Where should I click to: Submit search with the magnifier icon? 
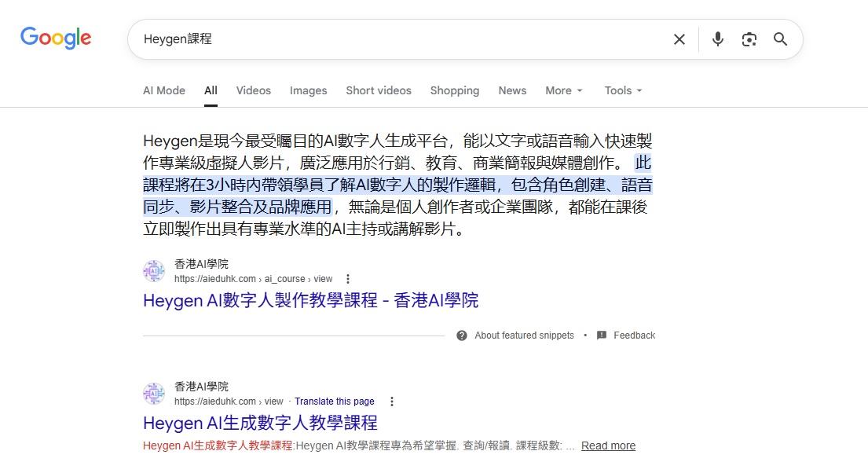pos(781,39)
